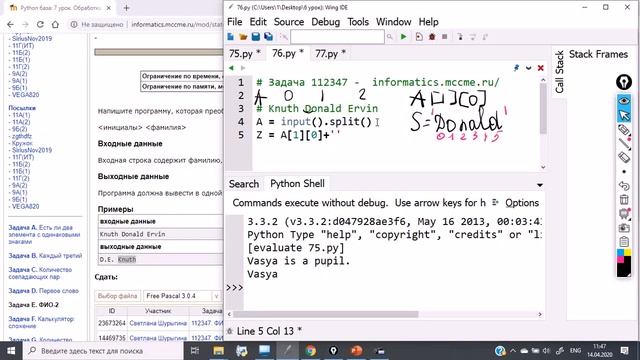Select the eraser tool in drawing toolbar
The width and height of the screenshot is (640, 360).
(624, 157)
